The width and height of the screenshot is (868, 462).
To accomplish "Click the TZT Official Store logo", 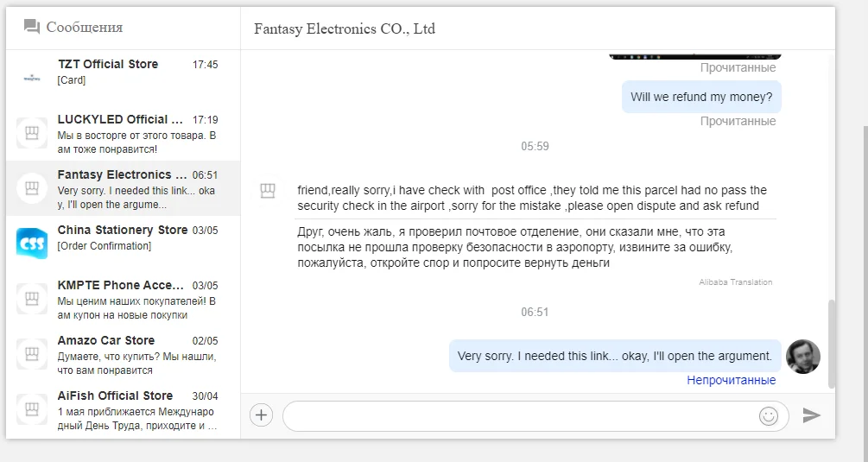I will click(x=32, y=79).
